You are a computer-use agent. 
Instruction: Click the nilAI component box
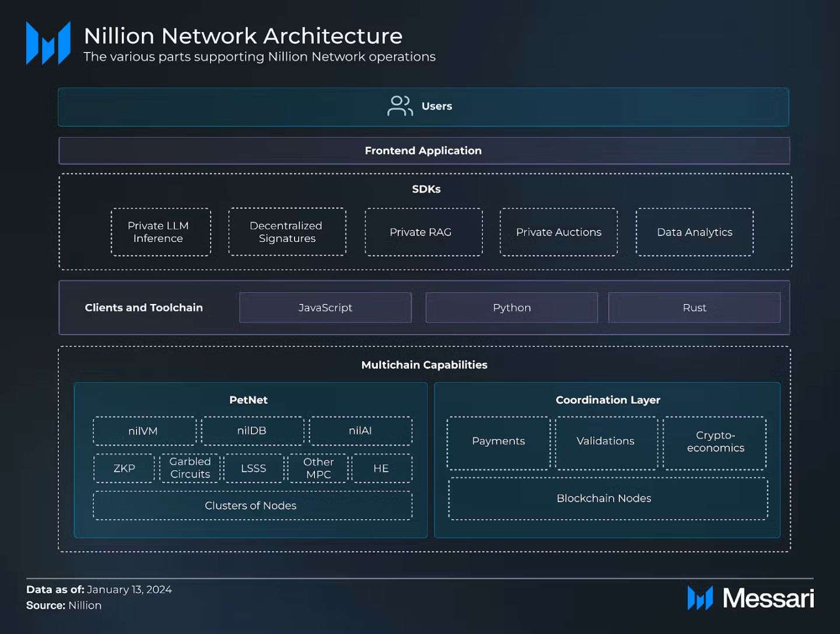[360, 431]
